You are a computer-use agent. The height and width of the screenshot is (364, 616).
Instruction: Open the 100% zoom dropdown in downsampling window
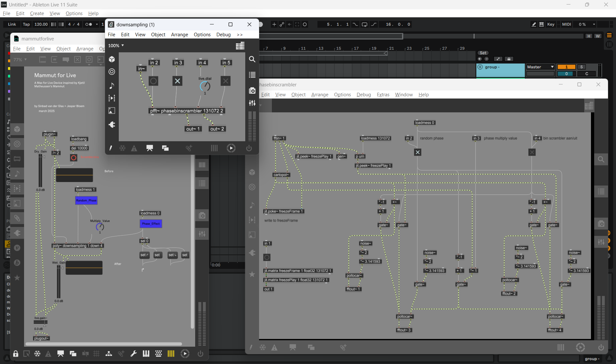[x=116, y=46]
